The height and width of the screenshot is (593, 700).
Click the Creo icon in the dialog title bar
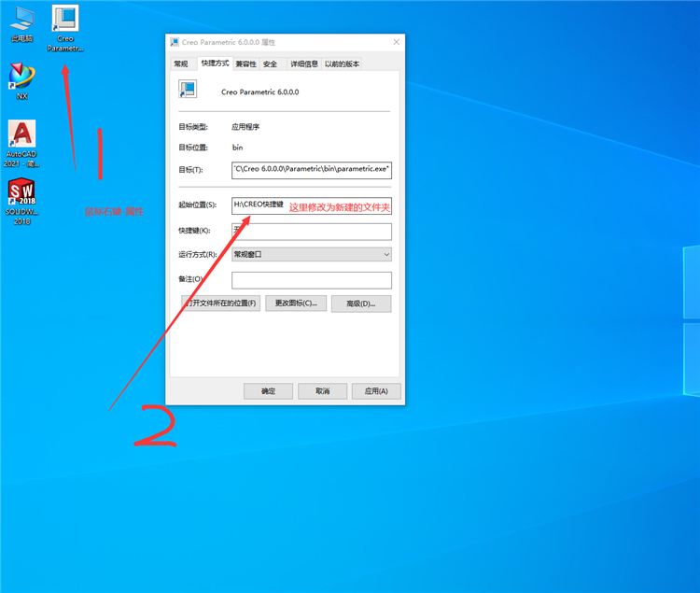(175, 42)
